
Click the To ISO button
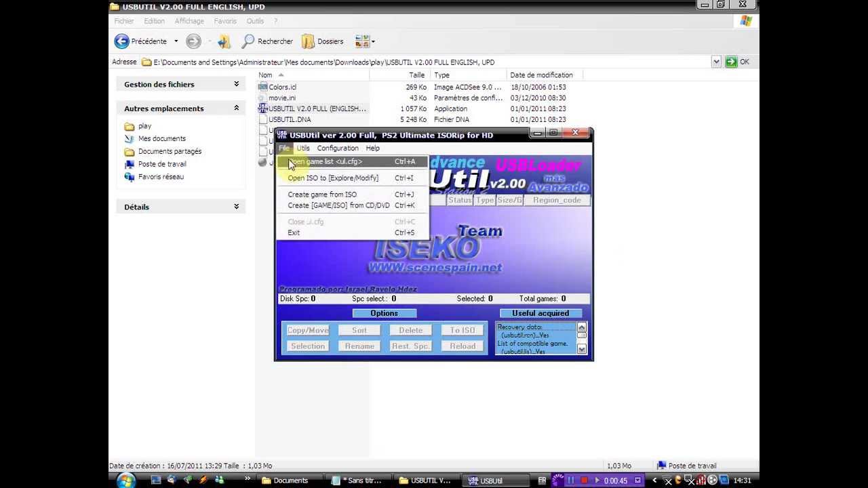[462, 330]
